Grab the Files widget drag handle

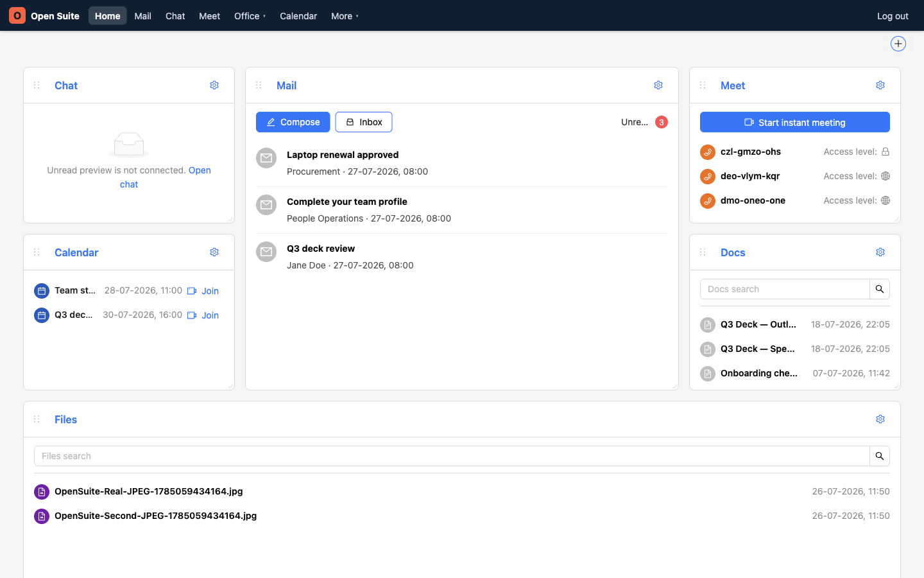(37, 419)
